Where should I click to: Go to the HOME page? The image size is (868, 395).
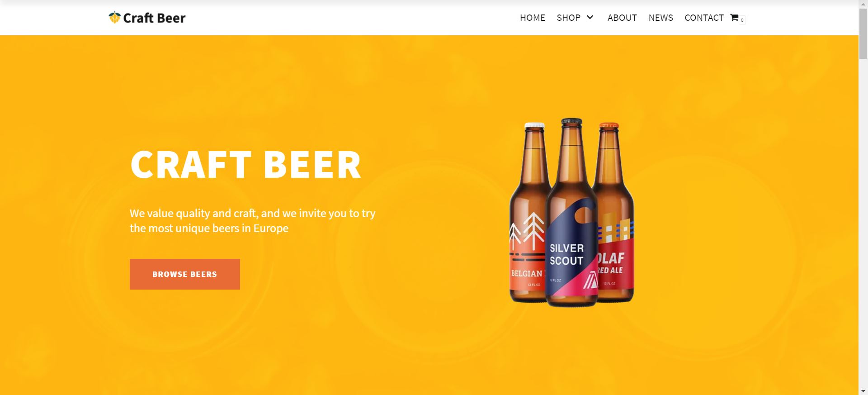[532, 18]
